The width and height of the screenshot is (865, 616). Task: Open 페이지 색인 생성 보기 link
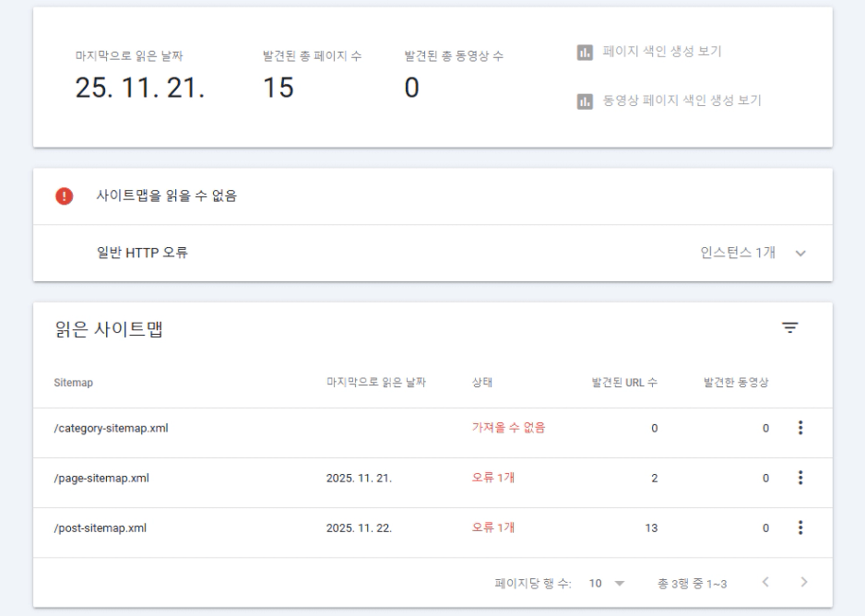(x=662, y=52)
